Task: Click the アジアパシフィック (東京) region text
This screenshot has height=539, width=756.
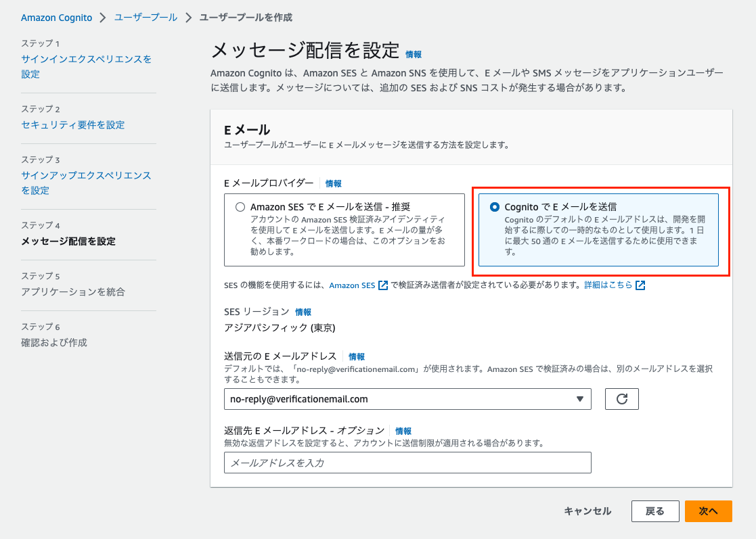Action: point(280,328)
